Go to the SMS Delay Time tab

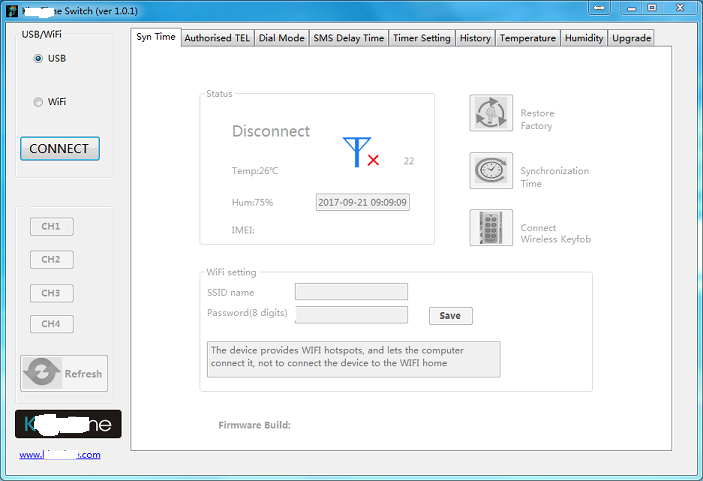pos(348,38)
